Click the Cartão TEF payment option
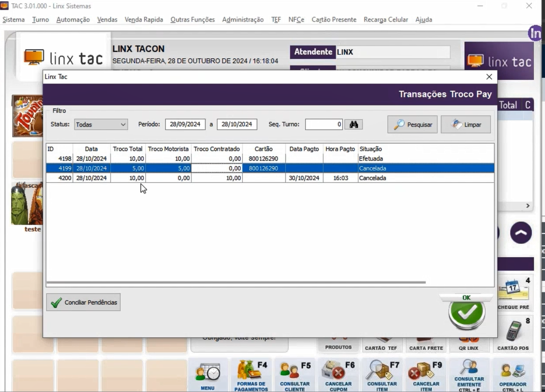This screenshot has width=545, height=392. [381, 345]
